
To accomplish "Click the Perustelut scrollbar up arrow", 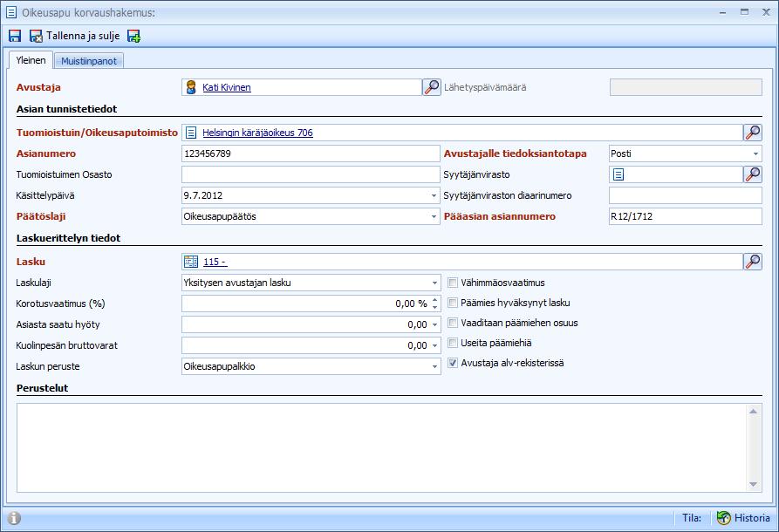I will [753, 412].
